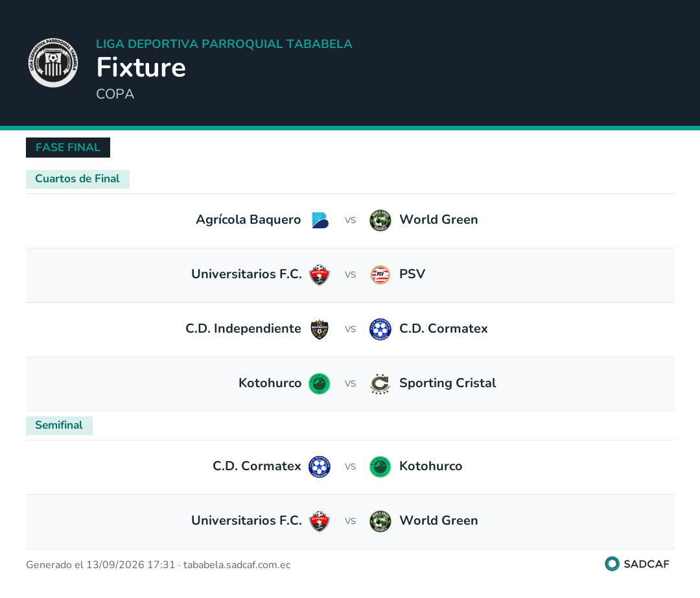700x598 pixels.
Task: Click the C.D. Cormatex logo in the Semifinal
Action: (320, 467)
